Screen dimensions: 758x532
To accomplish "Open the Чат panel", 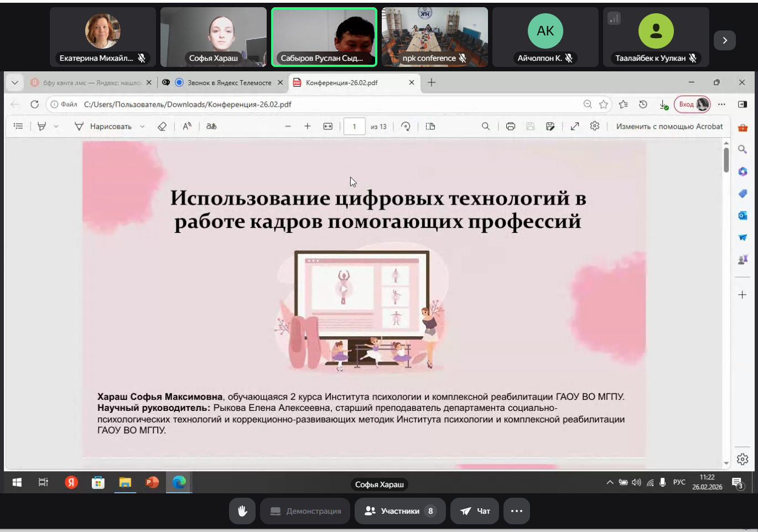I will [475, 511].
